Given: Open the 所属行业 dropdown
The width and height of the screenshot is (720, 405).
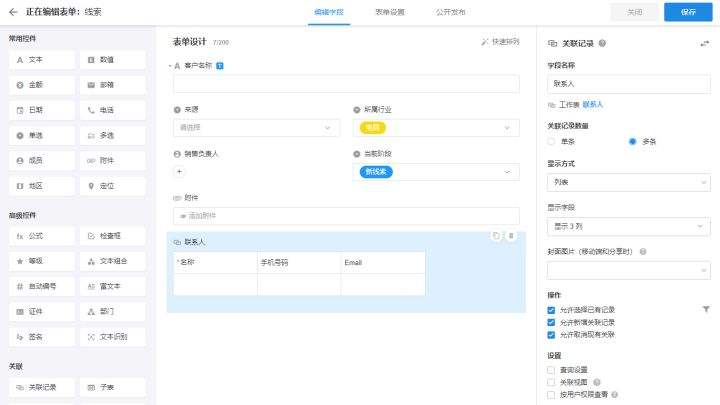Looking at the screenshot, I should point(436,128).
